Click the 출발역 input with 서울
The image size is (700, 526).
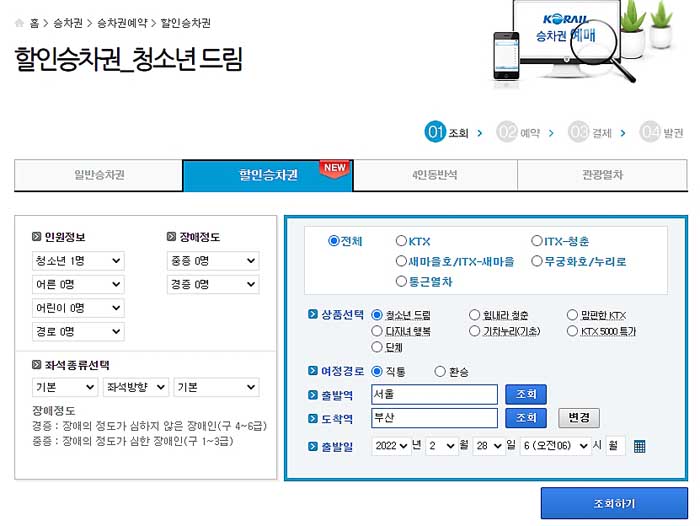(434, 394)
